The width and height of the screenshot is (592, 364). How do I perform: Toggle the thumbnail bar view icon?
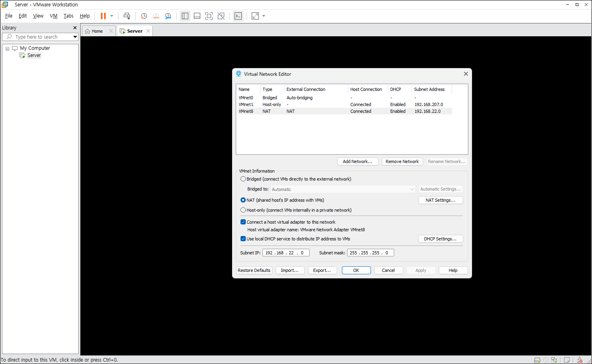(x=197, y=16)
